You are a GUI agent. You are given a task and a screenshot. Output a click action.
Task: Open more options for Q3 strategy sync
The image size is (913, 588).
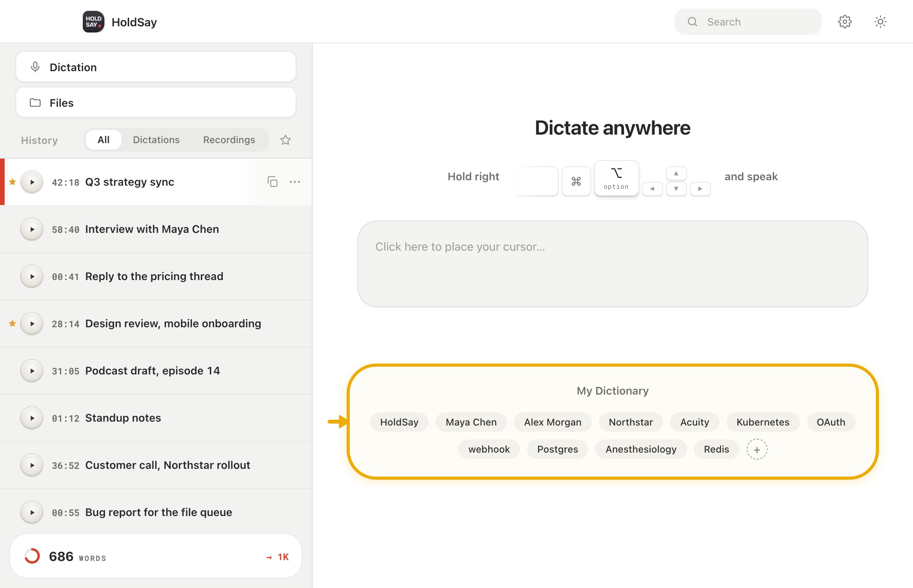coord(295,181)
